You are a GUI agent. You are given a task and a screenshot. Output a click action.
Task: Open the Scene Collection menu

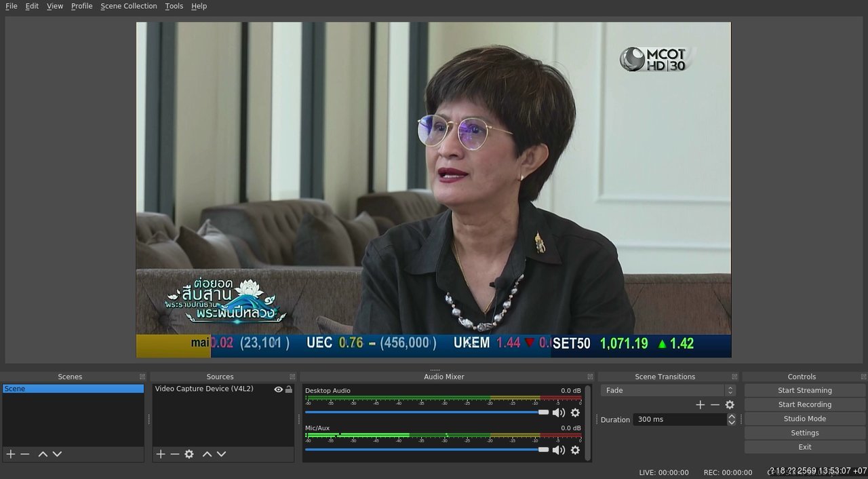coord(129,6)
